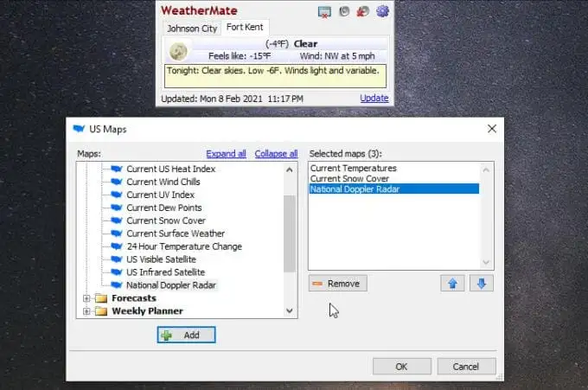This screenshot has height=390, width=588.
Task: Cancel the US Maps dialog
Action: point(466,367)
